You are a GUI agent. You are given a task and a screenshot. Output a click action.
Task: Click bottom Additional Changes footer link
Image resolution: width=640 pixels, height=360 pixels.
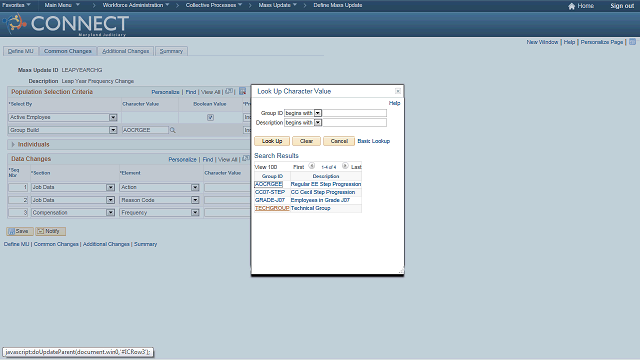(x=106, y=244)
